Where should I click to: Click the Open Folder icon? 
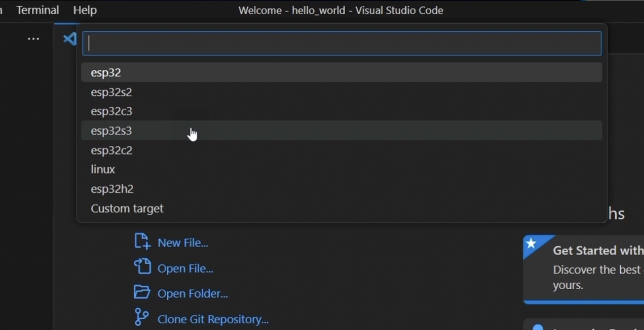(142, 292)
